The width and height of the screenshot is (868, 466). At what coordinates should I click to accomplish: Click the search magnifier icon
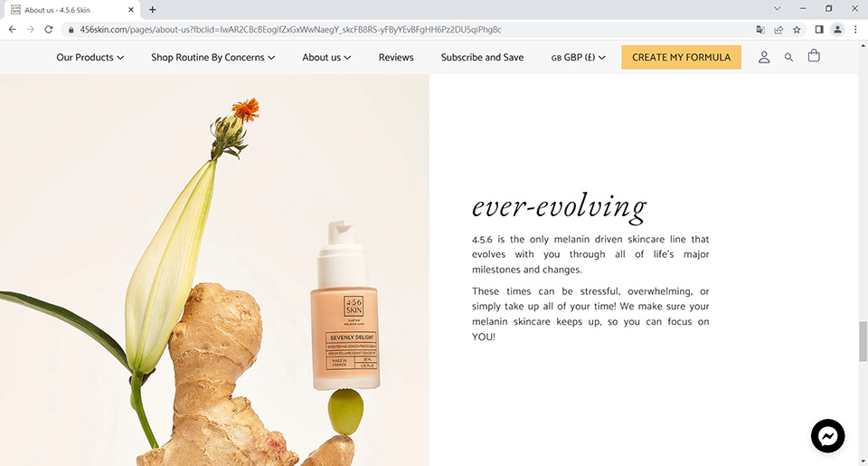click(x=788, y=57)
